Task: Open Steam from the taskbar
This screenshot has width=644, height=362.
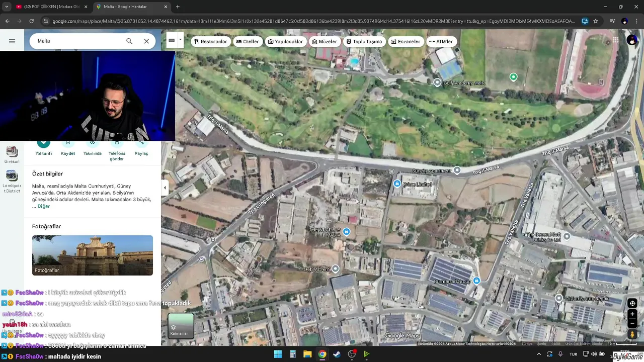Action: [337, 354]
